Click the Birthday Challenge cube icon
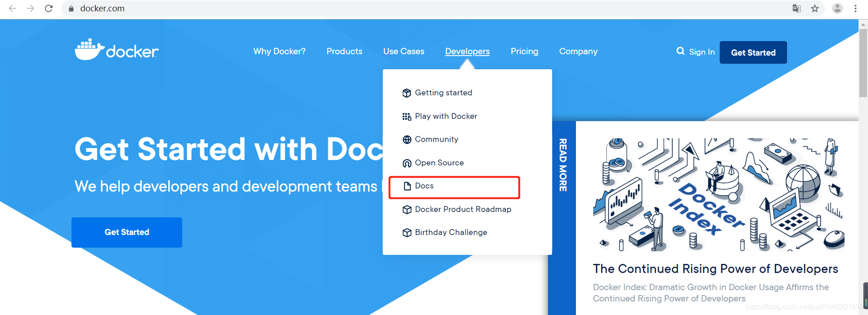This screenshot has height=315, width=868. pos(407,233)
